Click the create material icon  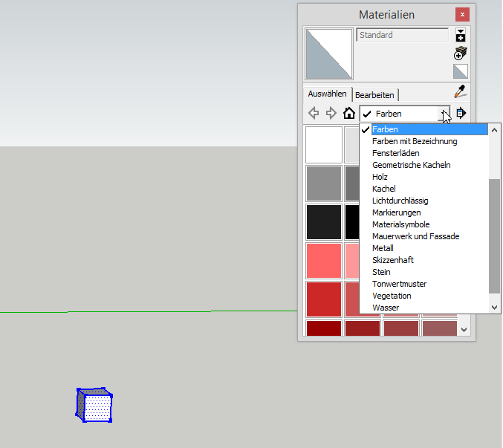click(461, 53)
